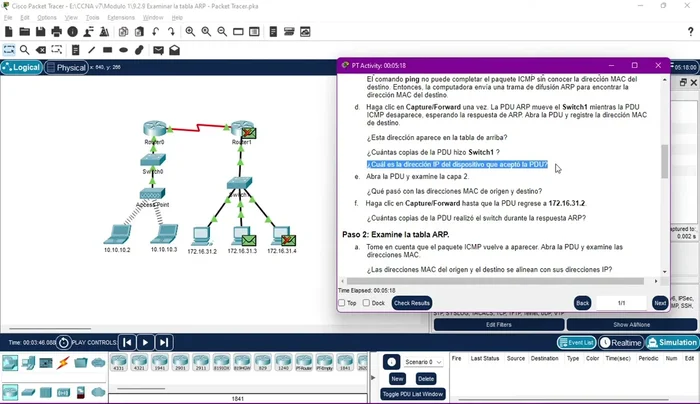Screen dimensions: 700x404
Task: Enable the Top checkbox
Action: [x=342, y=303]
